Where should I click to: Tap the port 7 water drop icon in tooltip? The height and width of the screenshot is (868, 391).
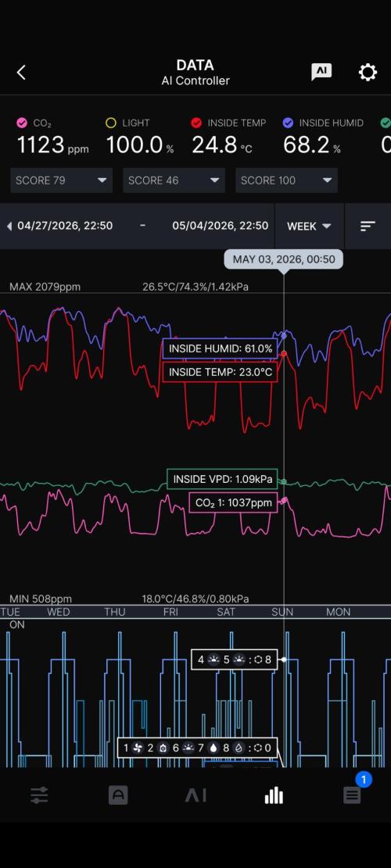(213, 748)
